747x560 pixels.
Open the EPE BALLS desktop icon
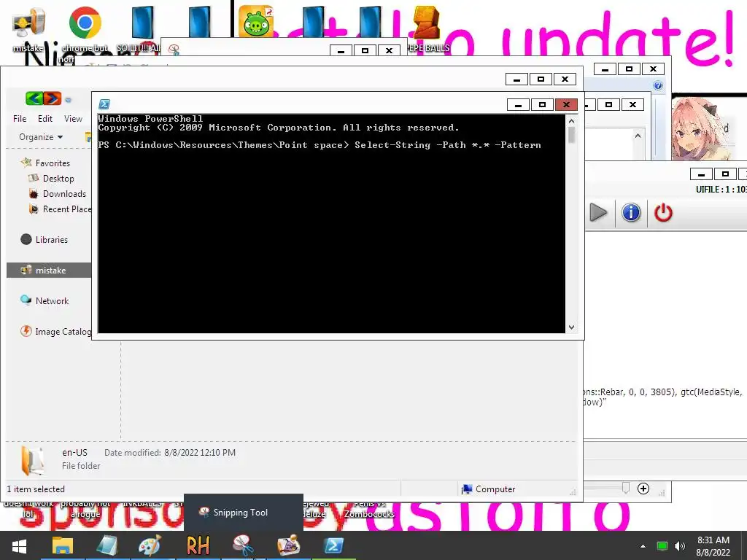[x=427, y=28]
